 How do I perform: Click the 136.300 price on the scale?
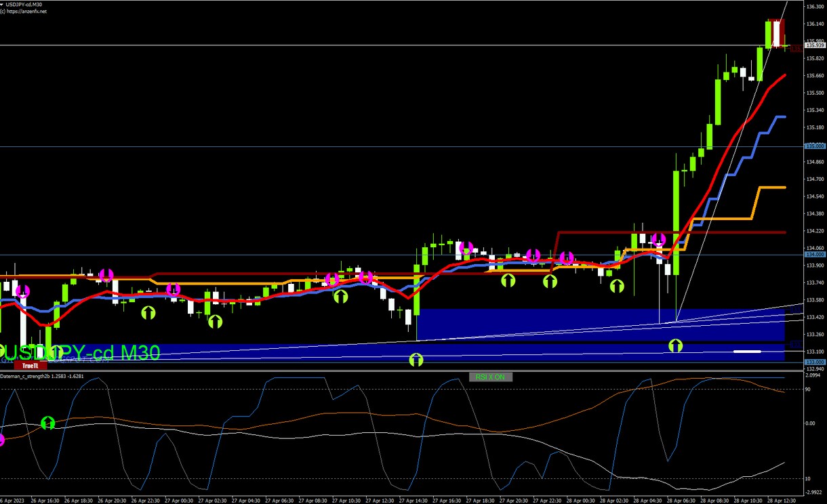814,7
